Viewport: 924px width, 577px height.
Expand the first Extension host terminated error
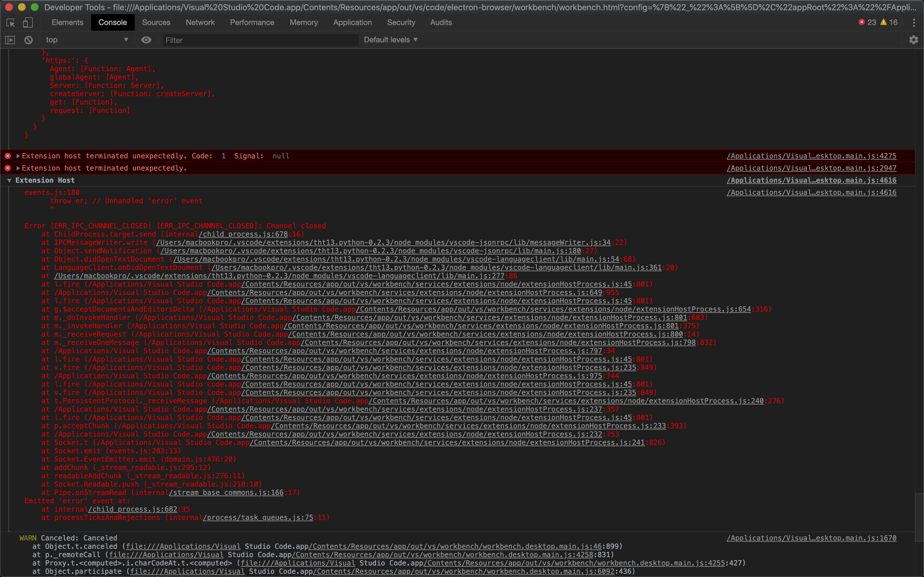(18, 156)
